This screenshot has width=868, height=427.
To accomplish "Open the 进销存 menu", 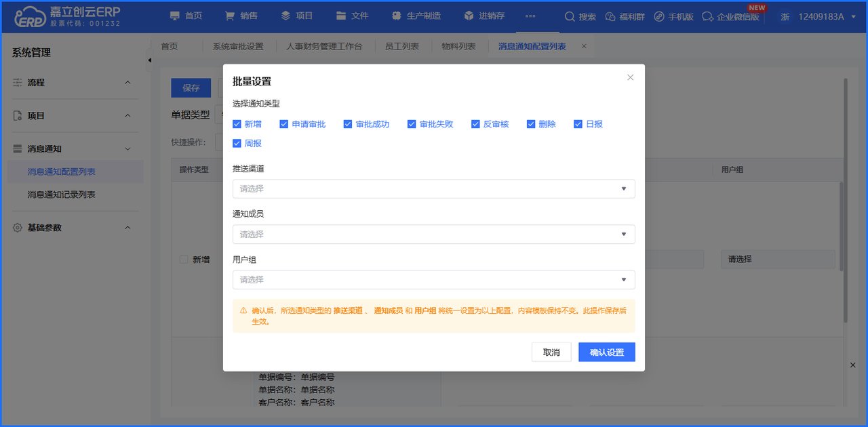I will pos(484,16).
